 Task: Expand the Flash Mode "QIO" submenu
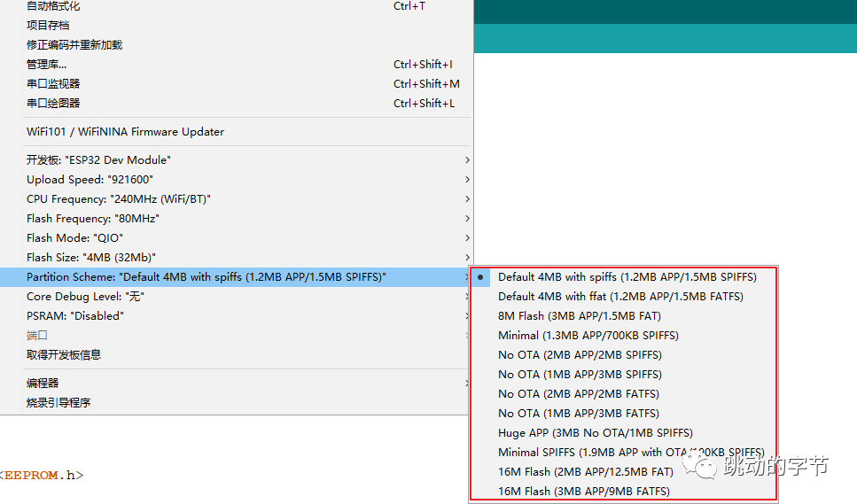pos(236,238)
